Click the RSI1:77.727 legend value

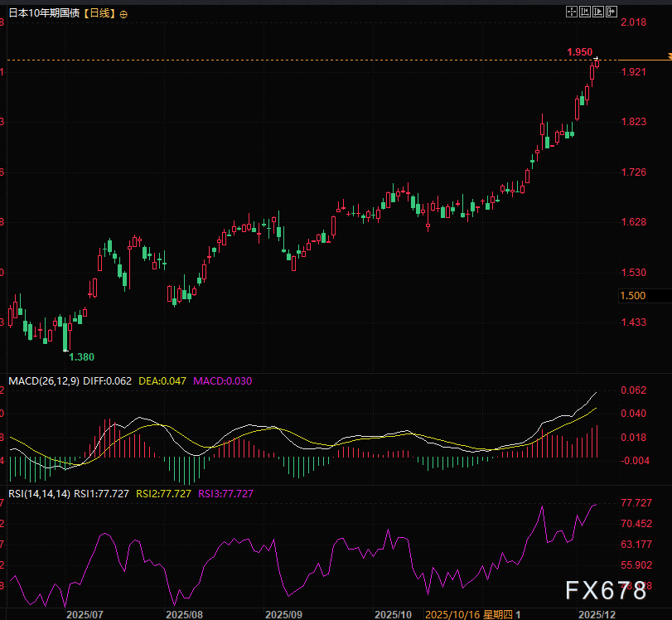click(x=101, y=493)
